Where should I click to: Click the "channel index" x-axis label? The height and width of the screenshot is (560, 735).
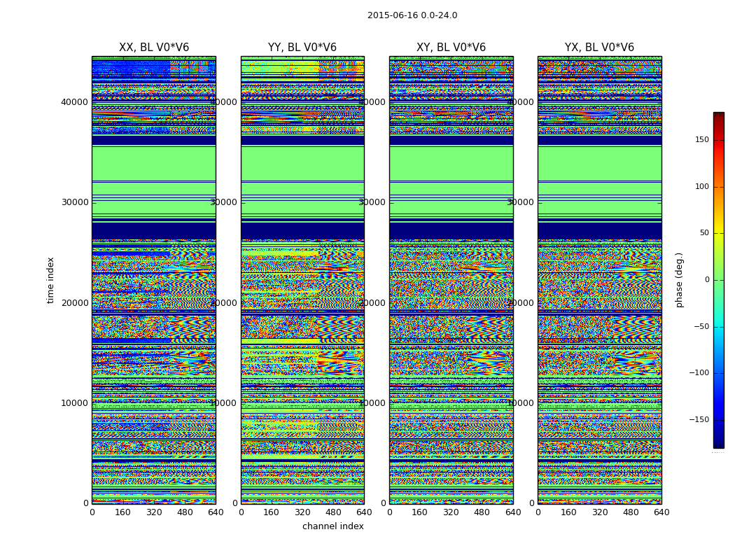pos(333,526)
